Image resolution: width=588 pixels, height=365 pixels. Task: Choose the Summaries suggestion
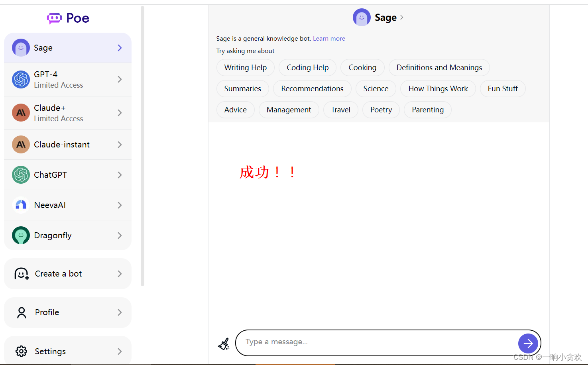click(243, 89)
